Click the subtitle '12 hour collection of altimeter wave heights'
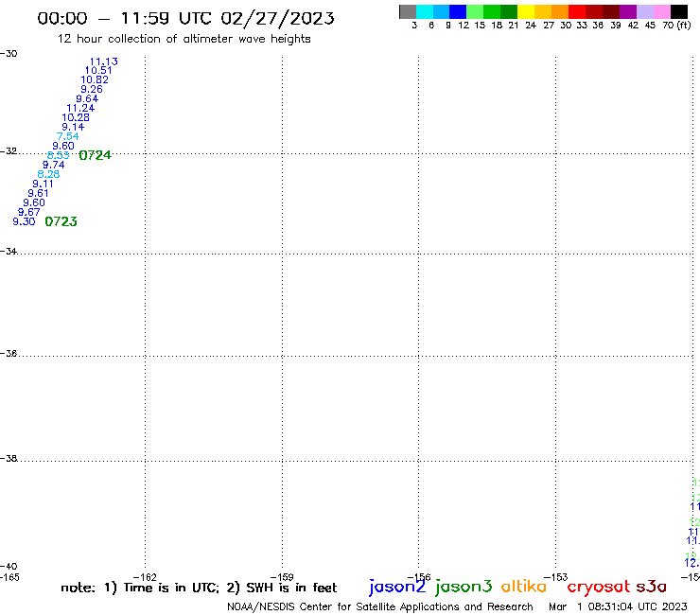700x615 pixels. tap(184, 40)
